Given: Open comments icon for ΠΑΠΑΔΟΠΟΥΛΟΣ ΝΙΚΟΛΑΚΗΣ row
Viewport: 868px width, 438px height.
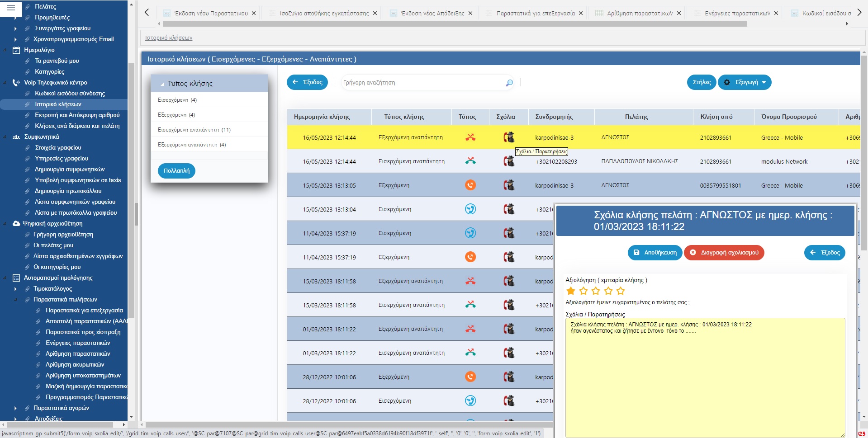Looking at the screenshot, I should pos(509,161).
